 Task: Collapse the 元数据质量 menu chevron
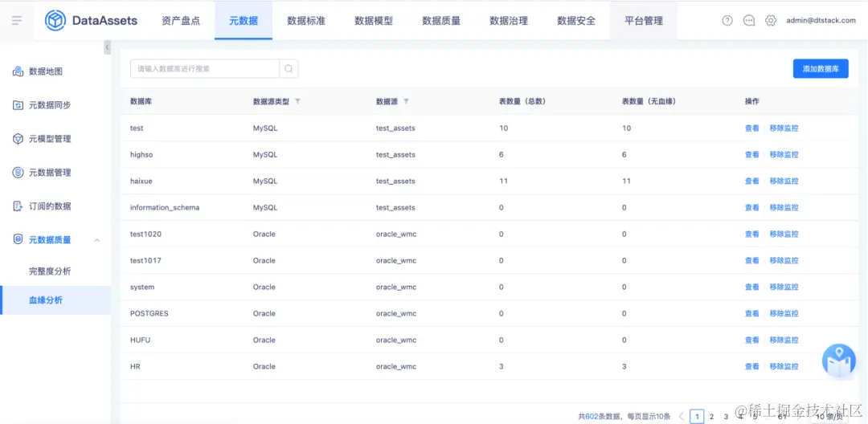point(97,240)
